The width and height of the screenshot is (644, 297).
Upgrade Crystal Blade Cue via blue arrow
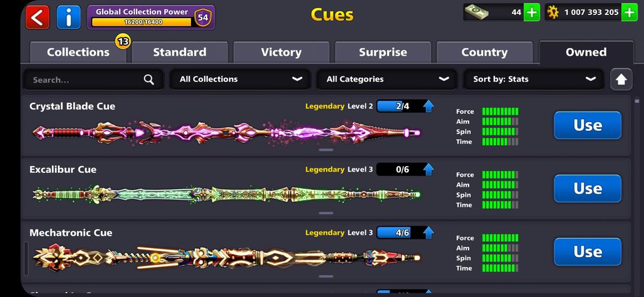(x=428, y=107)
